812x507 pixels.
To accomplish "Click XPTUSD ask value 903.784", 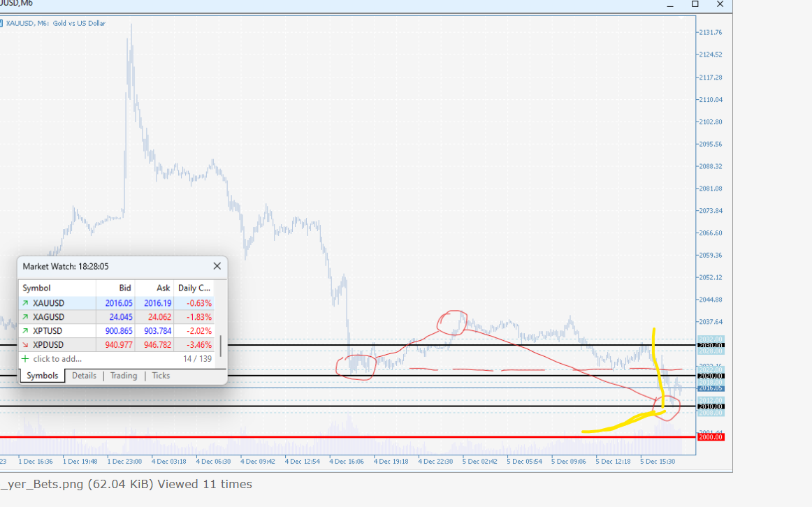I will 157,330.
